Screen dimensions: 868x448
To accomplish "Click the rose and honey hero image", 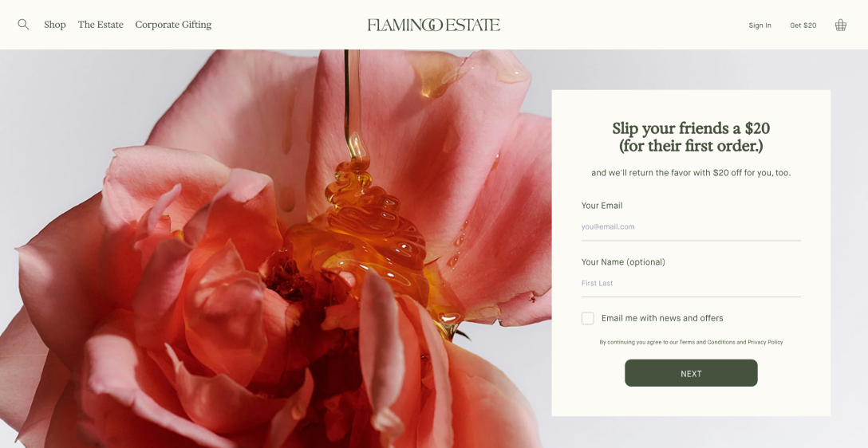I will pos(276,249).
